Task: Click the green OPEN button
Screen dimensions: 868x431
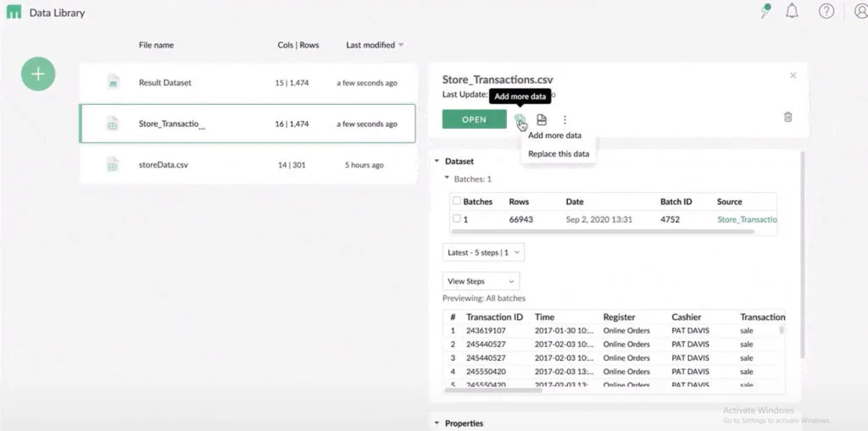Action: tap(475, 119)
